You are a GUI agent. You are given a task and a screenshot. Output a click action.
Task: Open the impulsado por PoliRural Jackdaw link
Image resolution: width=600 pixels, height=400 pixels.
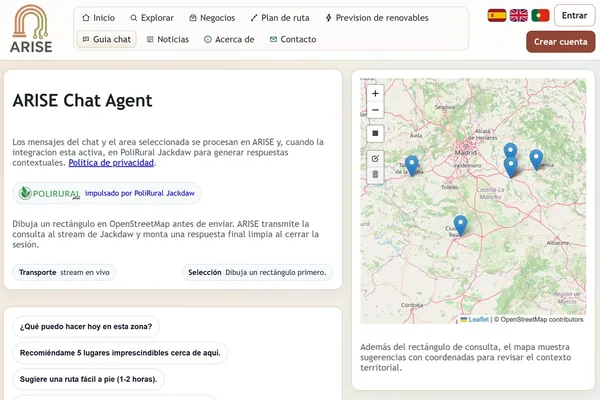coord(140,193)
